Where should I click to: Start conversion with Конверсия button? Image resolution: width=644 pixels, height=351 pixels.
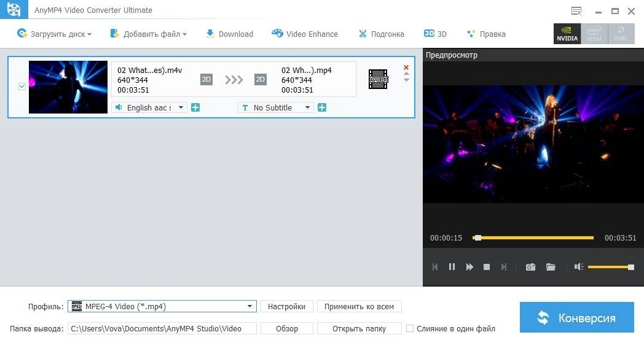(576, 317)
